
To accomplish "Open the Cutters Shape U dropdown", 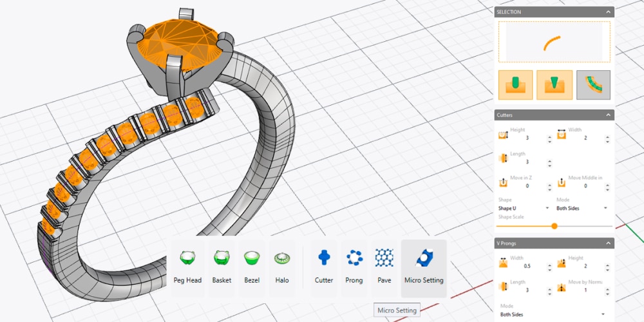I will coord(524,208).
